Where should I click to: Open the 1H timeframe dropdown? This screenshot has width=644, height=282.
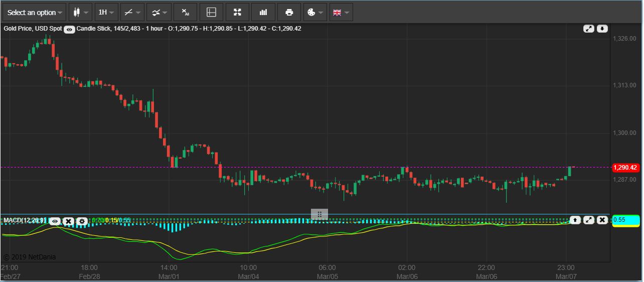click(106, 12)
